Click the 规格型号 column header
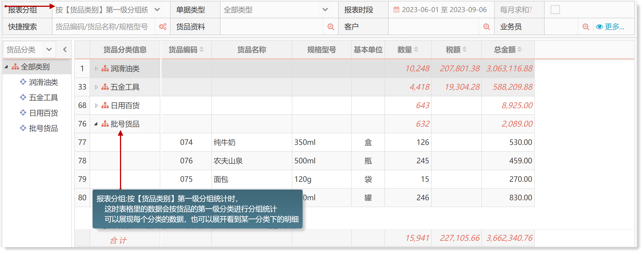 coord(322,49)
